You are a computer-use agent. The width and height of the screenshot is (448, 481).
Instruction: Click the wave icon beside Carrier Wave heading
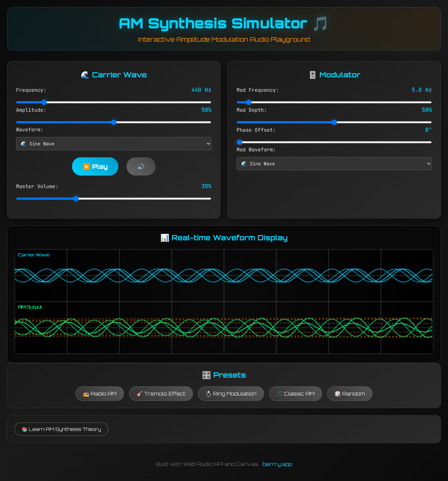tap(84, 75)
